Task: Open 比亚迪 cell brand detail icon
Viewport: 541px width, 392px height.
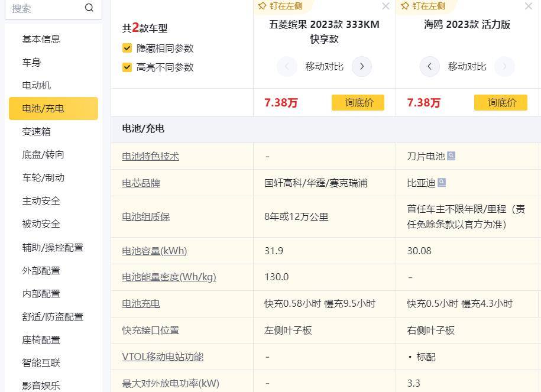Action: 442,183
